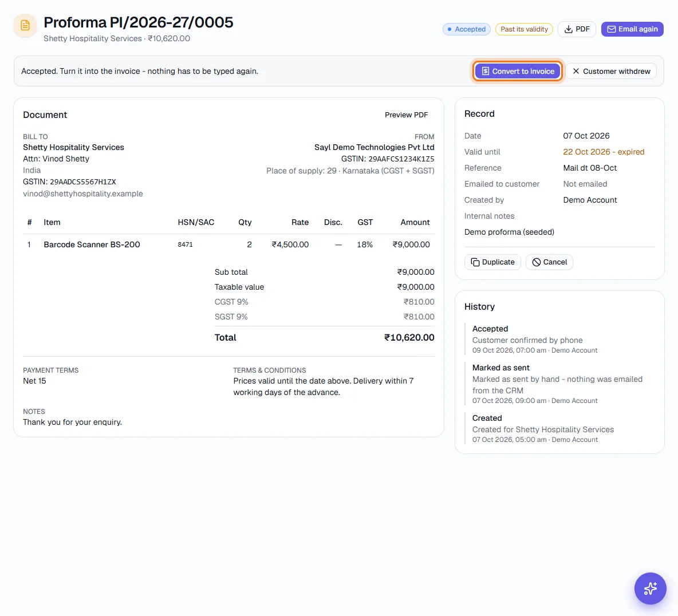Click Demo proforma (seeded) internal note

pos(509,232)
